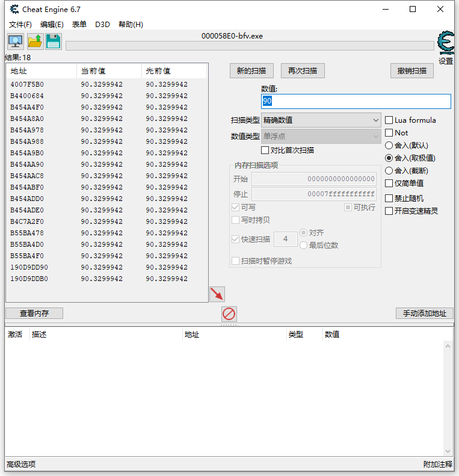Open the 帮助(H) menu
Screen dimensions: 459x476
coord(131,25)
